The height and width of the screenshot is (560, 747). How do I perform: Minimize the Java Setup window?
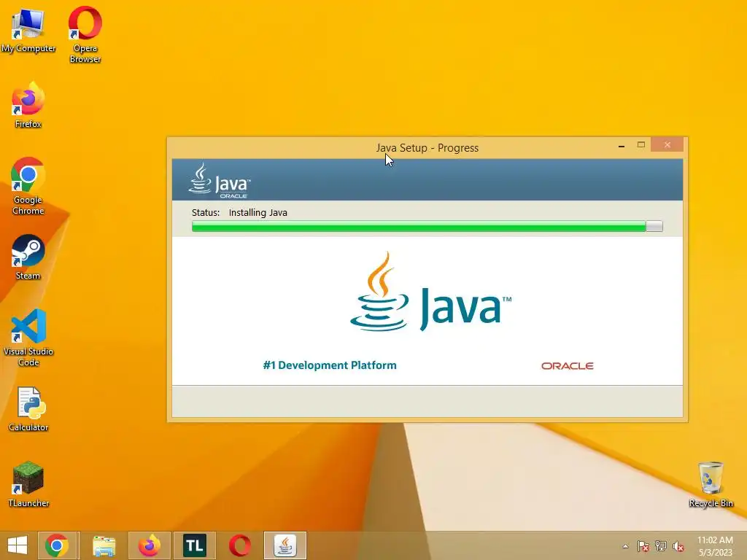(622, 145)
